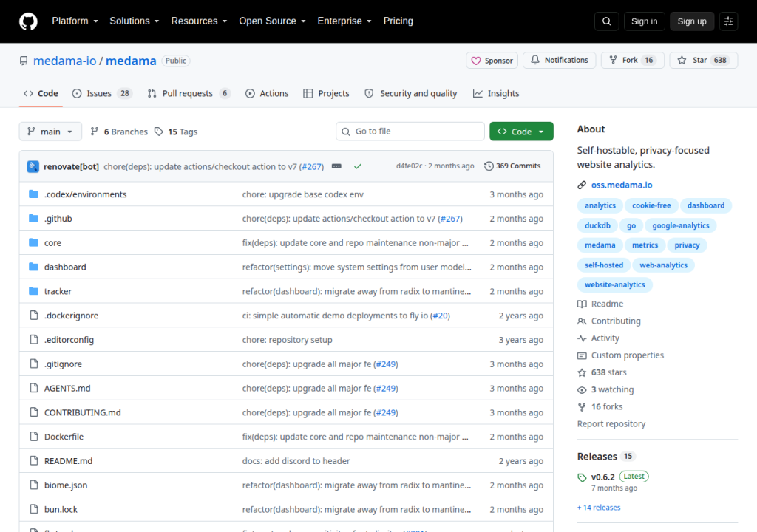Open Custom properties link
757x532 pixels.
[628, 355]
